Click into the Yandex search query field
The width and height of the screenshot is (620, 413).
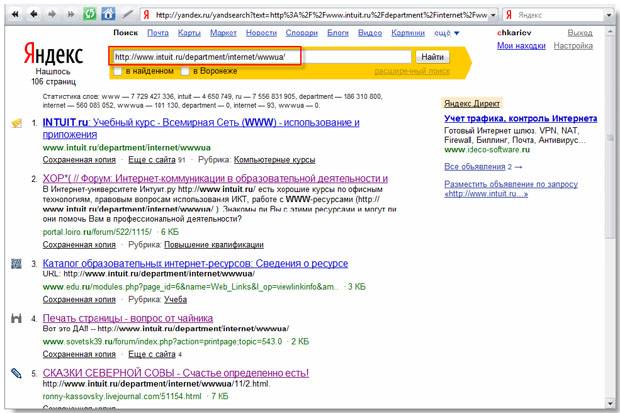pyautogui.click(x=261, y=57)
